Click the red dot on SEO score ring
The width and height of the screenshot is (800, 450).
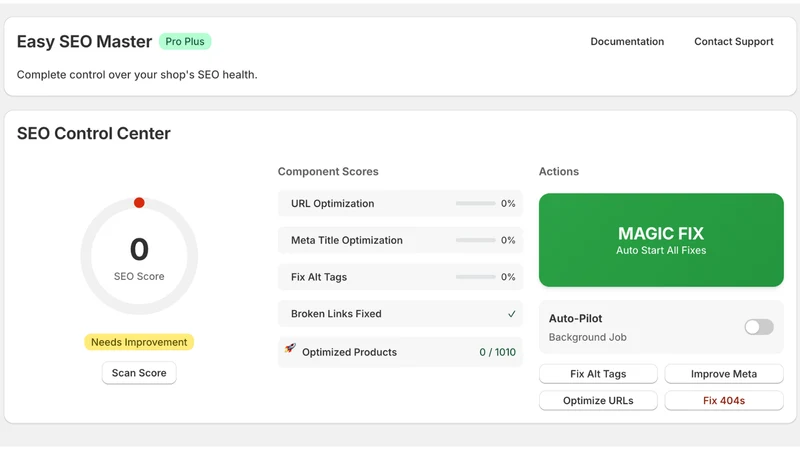point(139,203)
